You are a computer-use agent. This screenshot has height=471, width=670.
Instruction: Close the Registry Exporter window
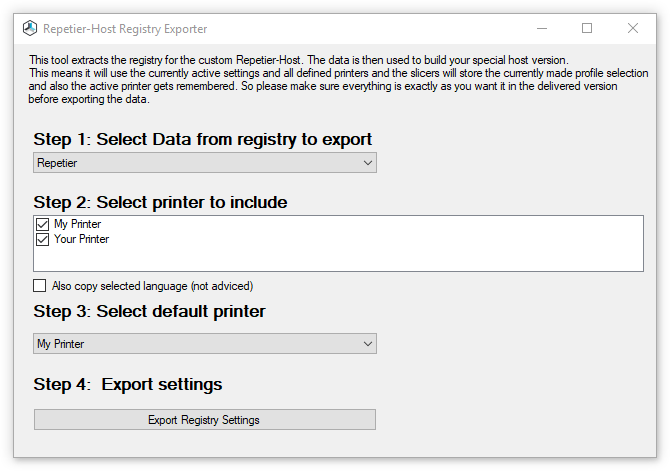pos(633,29)
